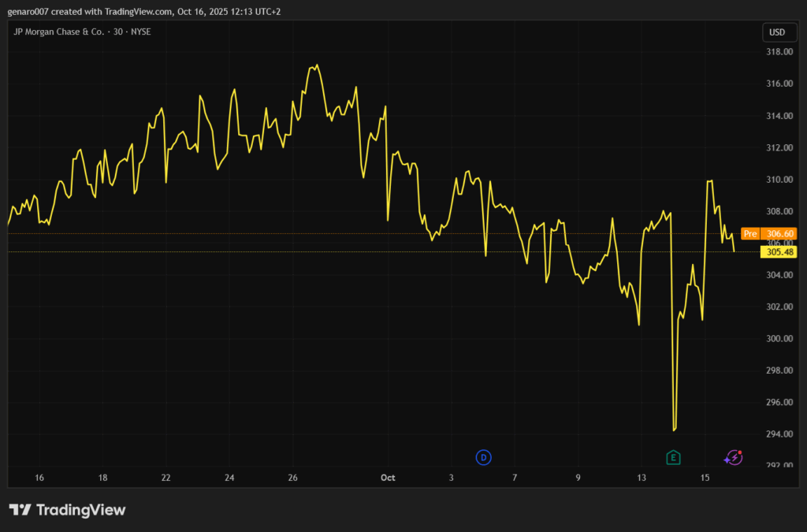Click the 22 date on the time axis
Image resolution: width=807 pixels, height=532 pixels.
165,478
